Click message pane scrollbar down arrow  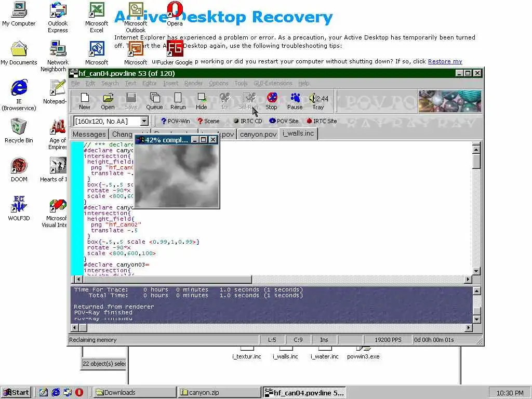point(476,320)
